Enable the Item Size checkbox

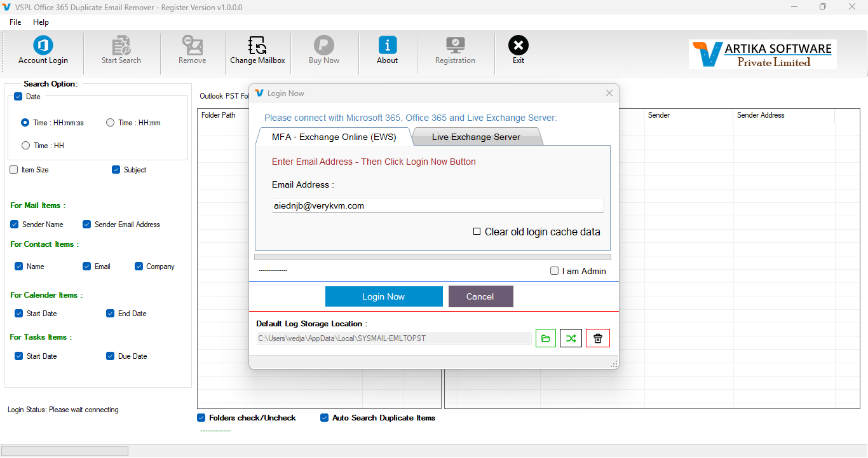(14, 170)
